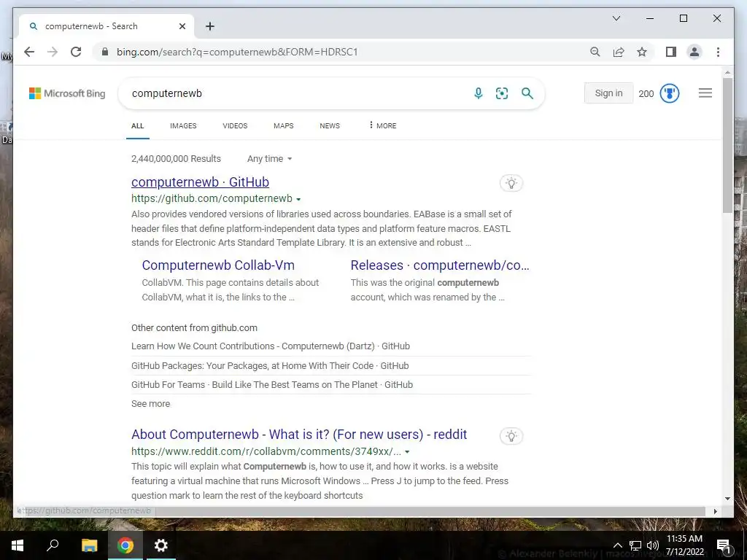Open volume control tray icon
Image resolution: width=747 pixels, height=560 pixels.
coord(653,545)
